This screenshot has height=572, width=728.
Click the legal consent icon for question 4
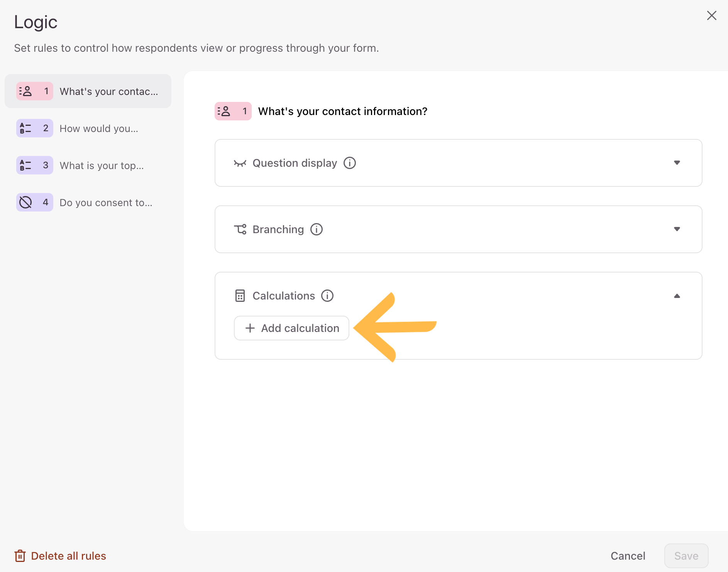click(25, 202)
